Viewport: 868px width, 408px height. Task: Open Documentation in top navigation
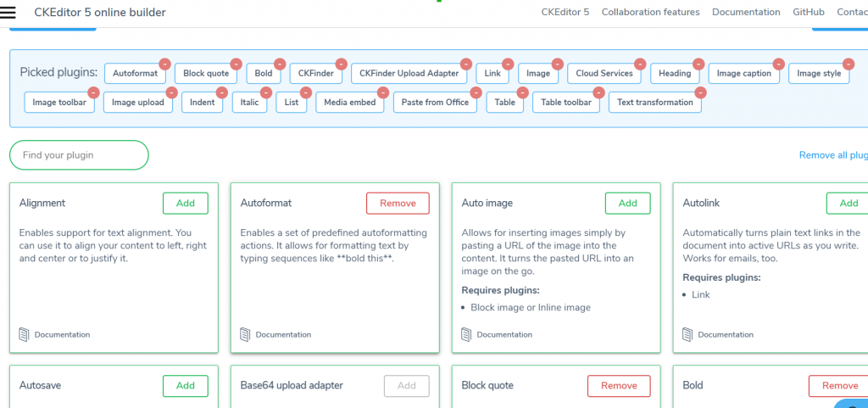tap(746, 12)
